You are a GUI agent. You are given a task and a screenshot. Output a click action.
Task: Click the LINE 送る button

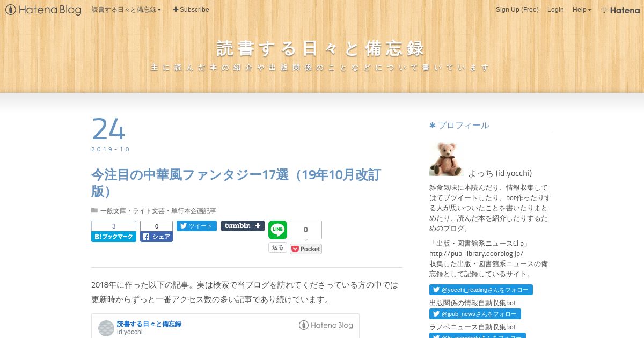(x=277, y=247)
